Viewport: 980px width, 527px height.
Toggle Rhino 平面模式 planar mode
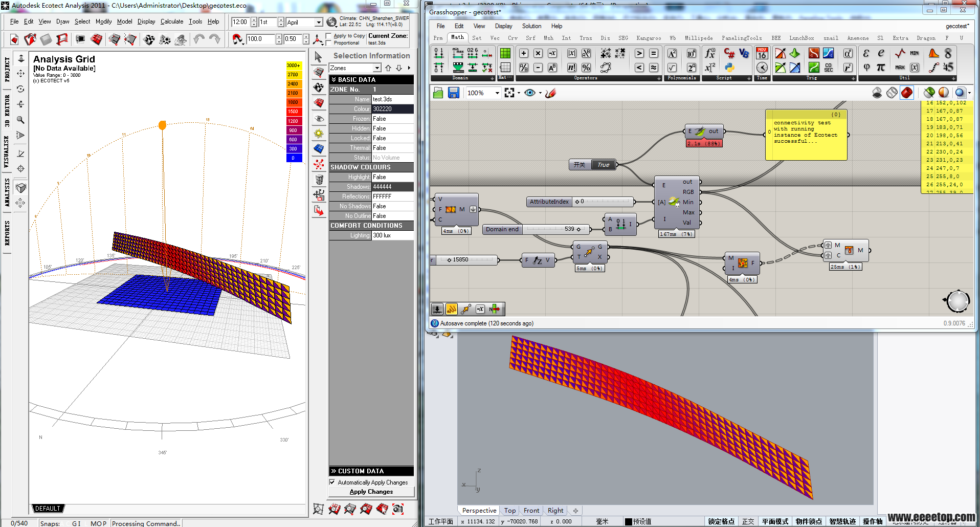[x=775, y=521]
